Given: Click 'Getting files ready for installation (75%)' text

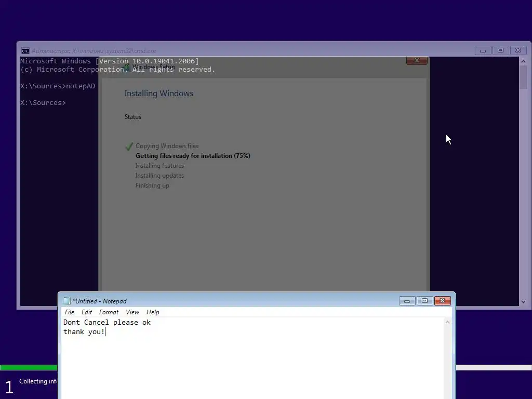Looking at the screenshot, I should tap(193, 156).
